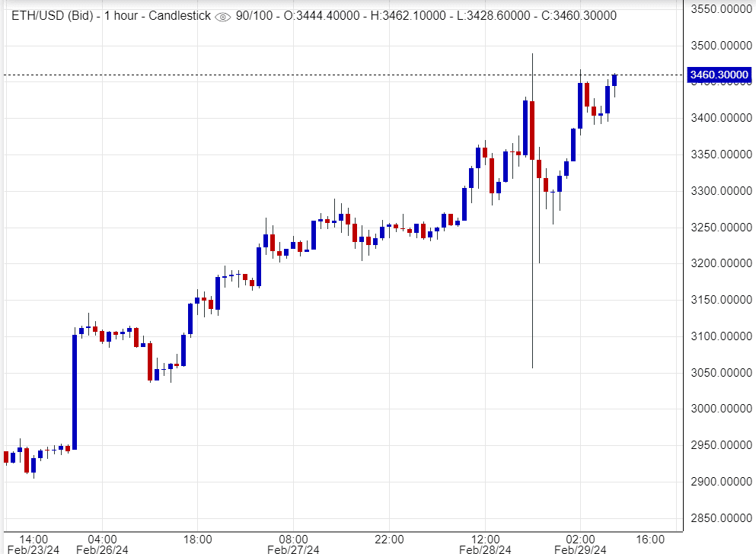Click the 16:00 time axis label
The image size is (756, 554).
[649, 538]
